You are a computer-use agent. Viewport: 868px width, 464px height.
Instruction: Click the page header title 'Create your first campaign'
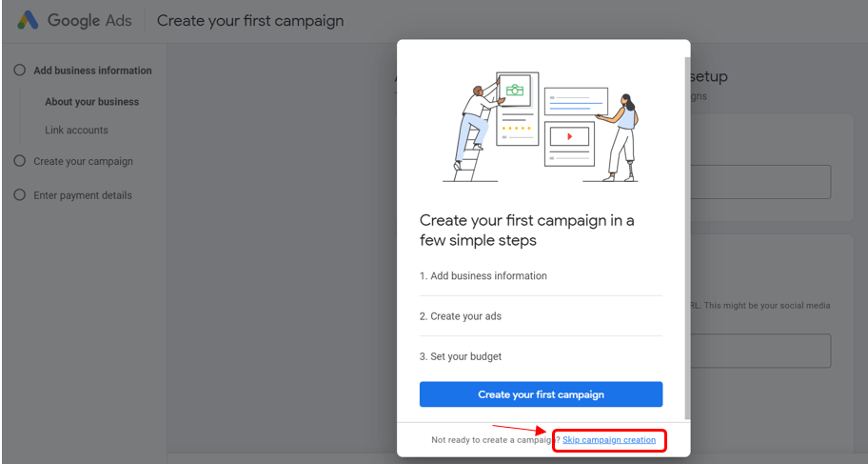tap(250, 21)
